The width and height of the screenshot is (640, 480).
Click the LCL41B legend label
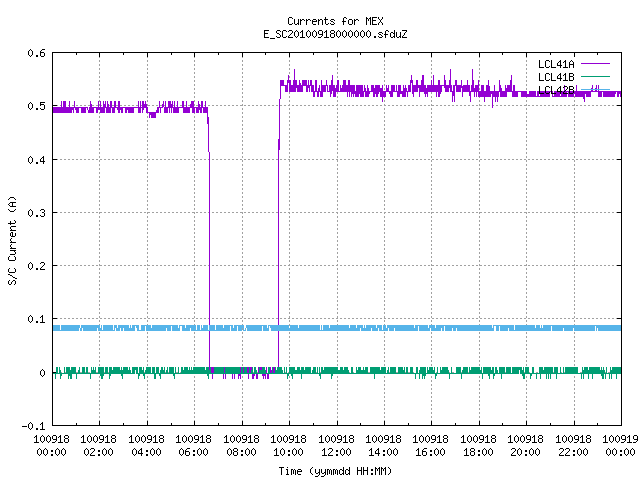[556, 77]
